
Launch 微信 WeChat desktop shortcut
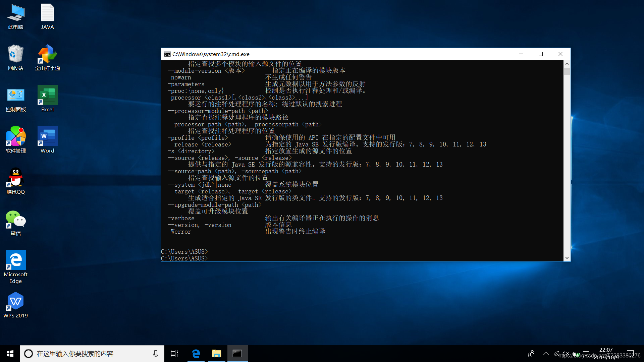coord(16,223)
